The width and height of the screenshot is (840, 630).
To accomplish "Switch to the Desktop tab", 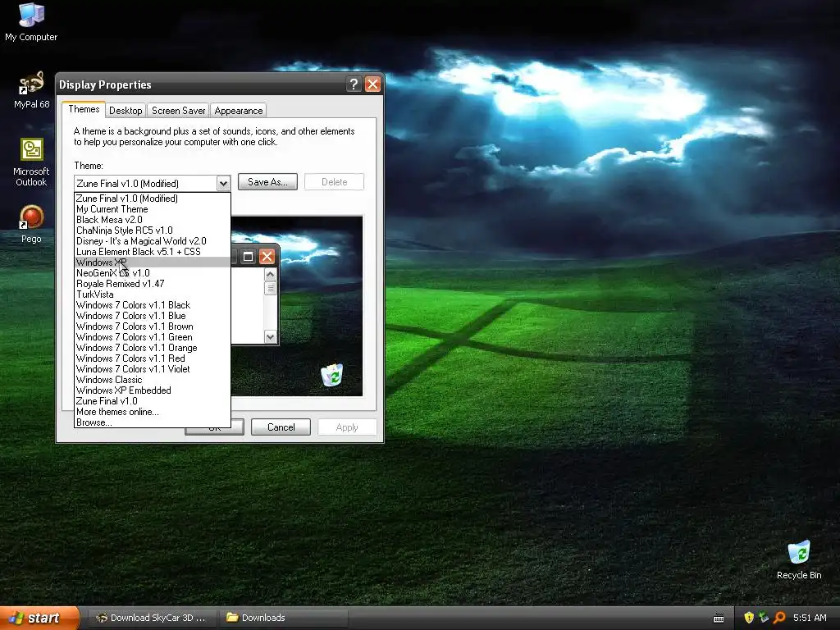I will coord(126,111).
